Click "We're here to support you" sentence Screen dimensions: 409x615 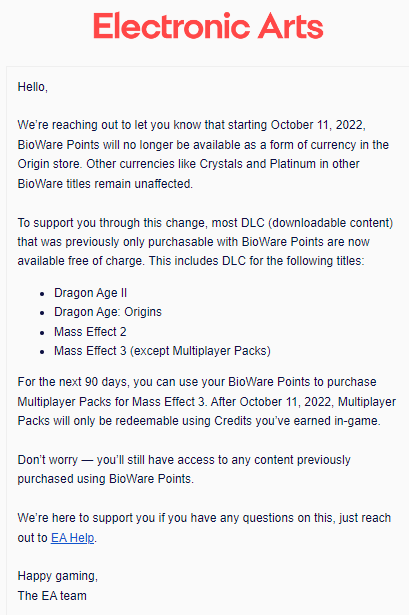(86, 518)
